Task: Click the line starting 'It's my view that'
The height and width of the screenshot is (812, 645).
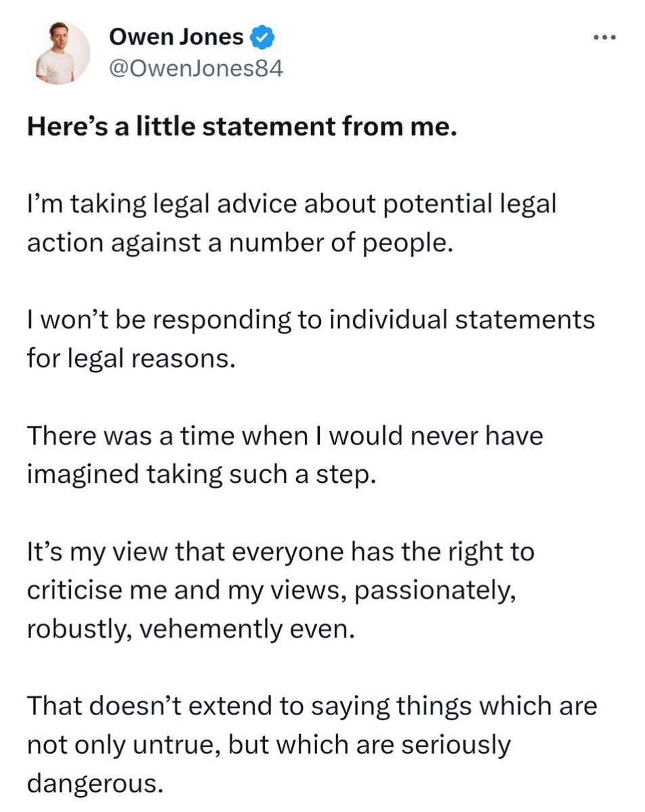Action: (280, 551)
